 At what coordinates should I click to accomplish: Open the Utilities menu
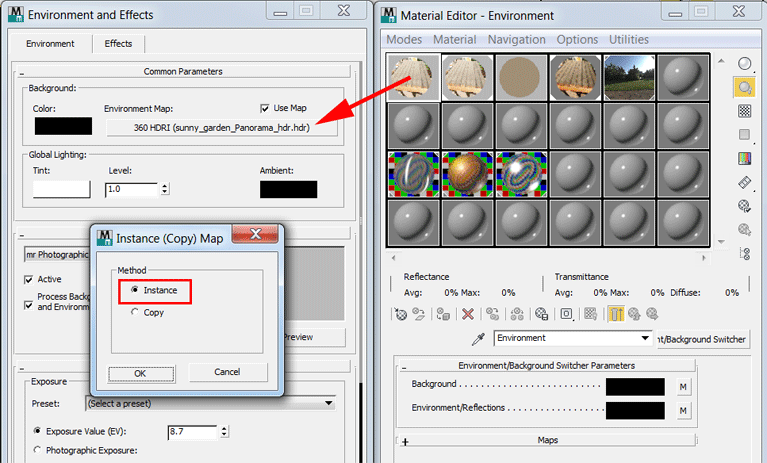[x=629, y=40]
